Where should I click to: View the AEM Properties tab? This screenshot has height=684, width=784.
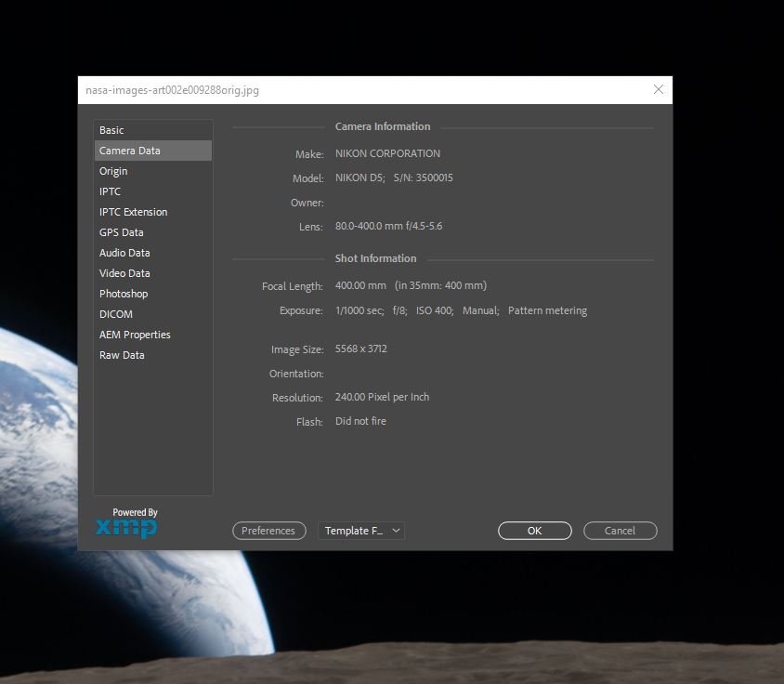click(x=153, y=335)
